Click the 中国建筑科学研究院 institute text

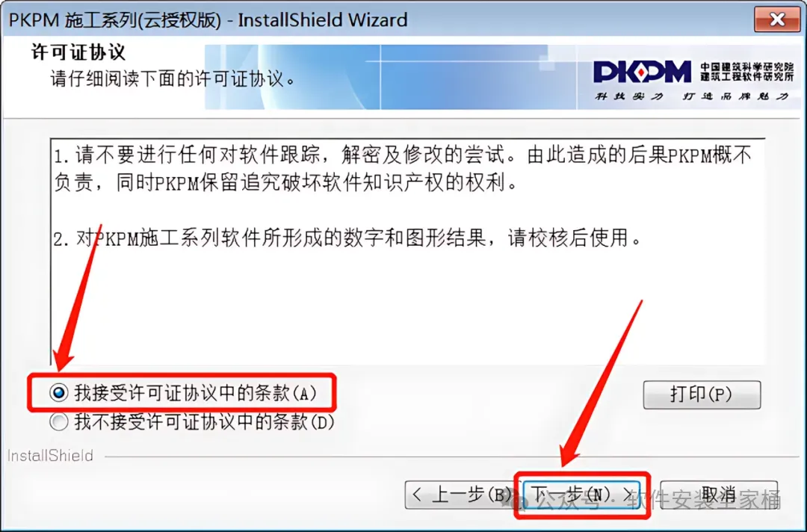click(x=746, y=67)
